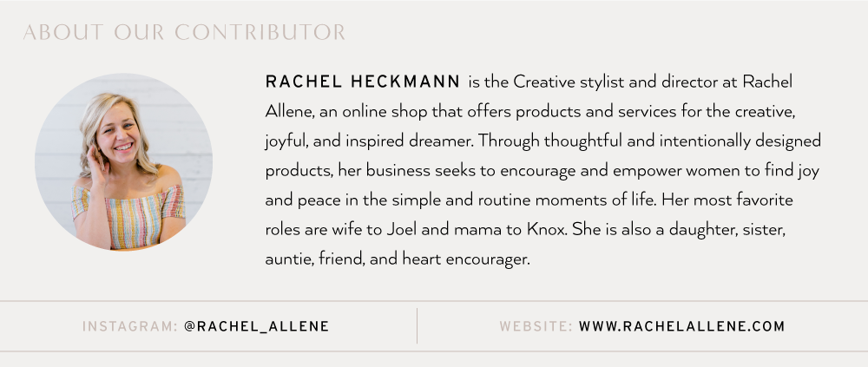
Task: Click the word "Creative" in the bio
Action: coord(544,82)
